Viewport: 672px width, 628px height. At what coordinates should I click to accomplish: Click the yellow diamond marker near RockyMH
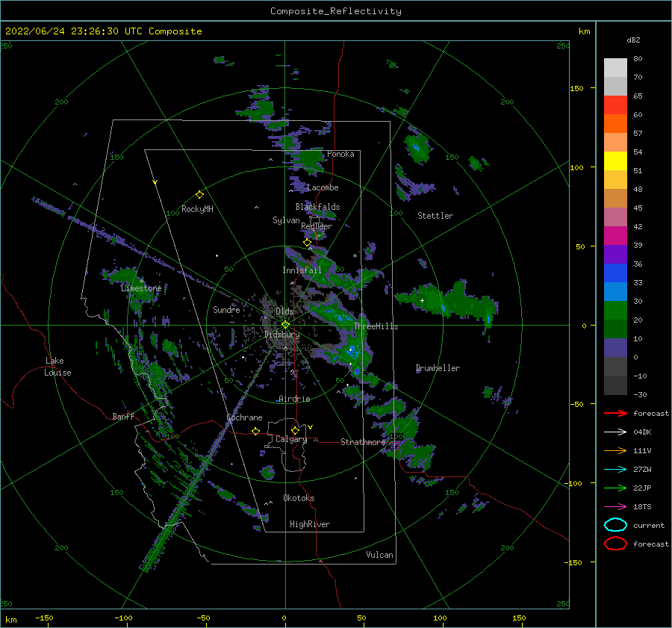(199, 195)
